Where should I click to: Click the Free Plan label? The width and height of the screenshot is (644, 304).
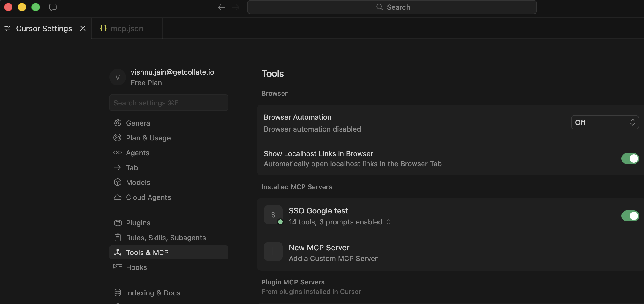coord(146,83)
